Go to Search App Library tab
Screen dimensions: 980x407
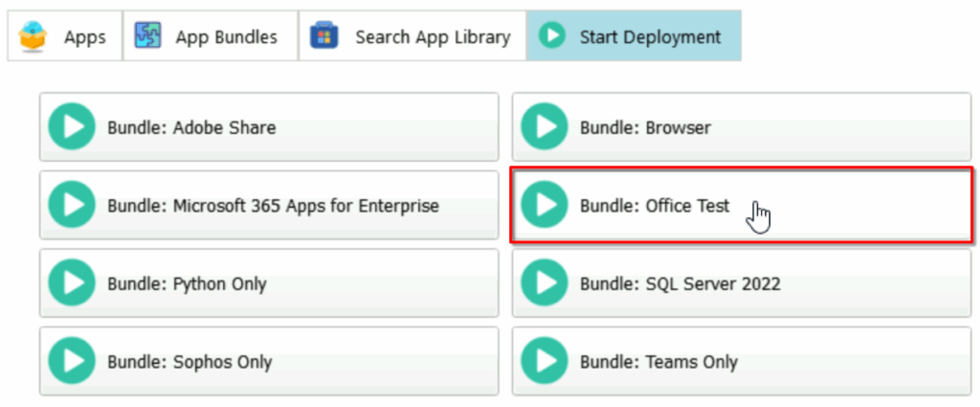(x=412, y=35)
